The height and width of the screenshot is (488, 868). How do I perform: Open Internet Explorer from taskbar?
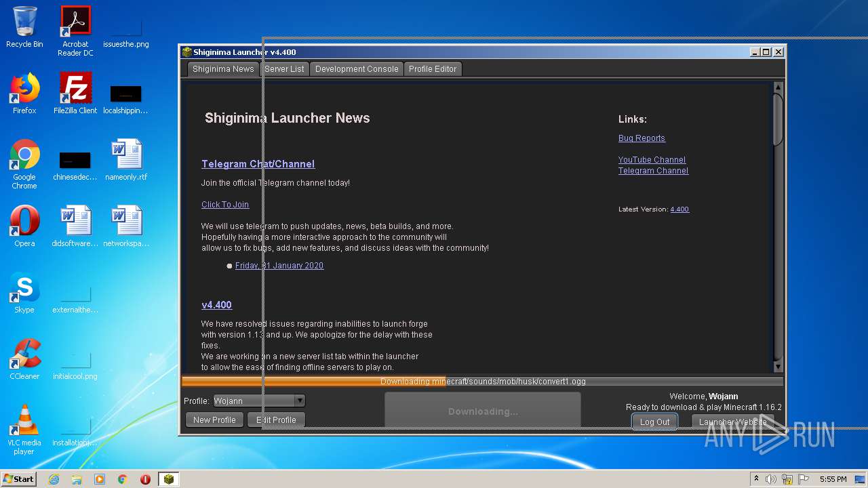(x=54, y=479)
